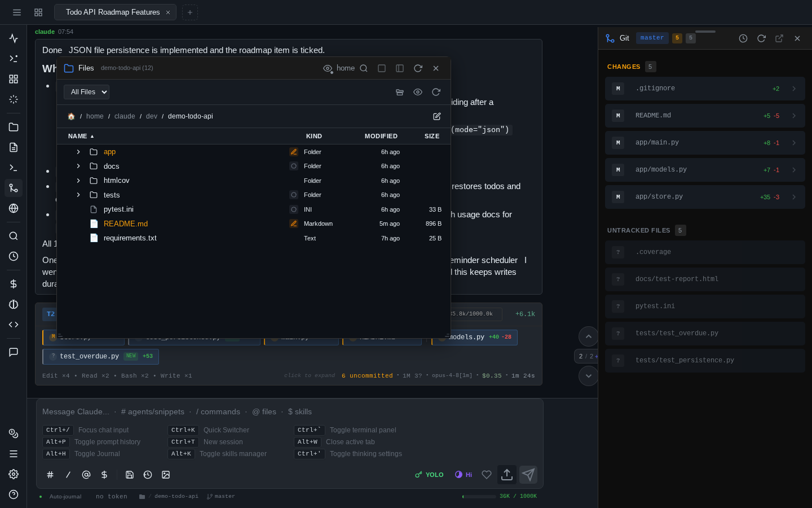The height and width of the screenshot is (508, 812).
Task: Click the context usage progress bar
Action: tap(479, 497)
